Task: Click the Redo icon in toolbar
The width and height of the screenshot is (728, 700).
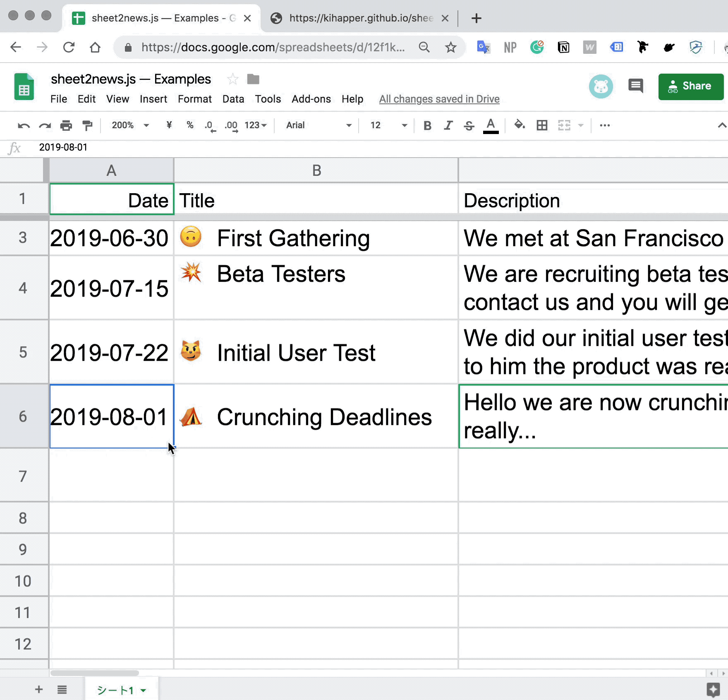Action: point(45,125)
